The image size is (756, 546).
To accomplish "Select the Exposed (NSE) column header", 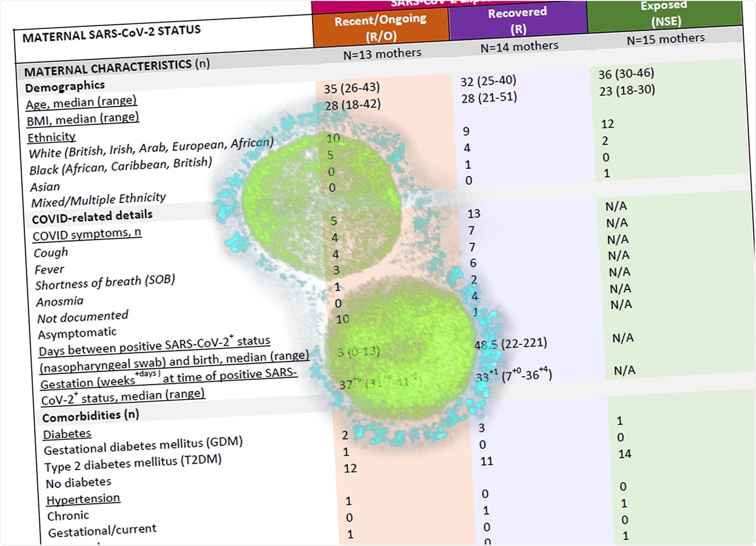I will click(663, 15).
